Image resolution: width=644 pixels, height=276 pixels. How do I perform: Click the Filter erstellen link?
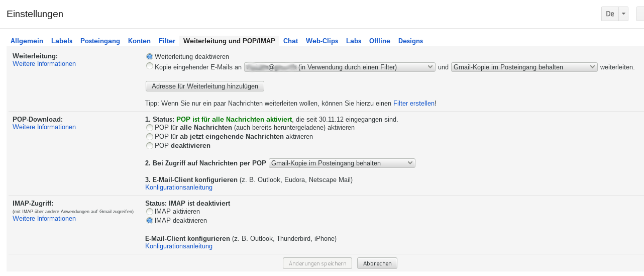(413, 104)
